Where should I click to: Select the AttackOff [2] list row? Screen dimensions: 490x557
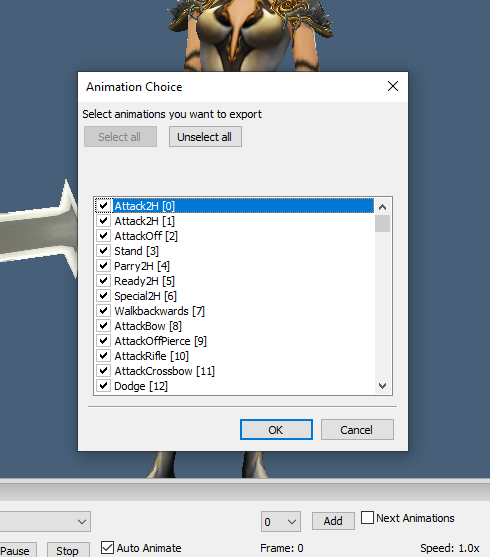point(235,236)
